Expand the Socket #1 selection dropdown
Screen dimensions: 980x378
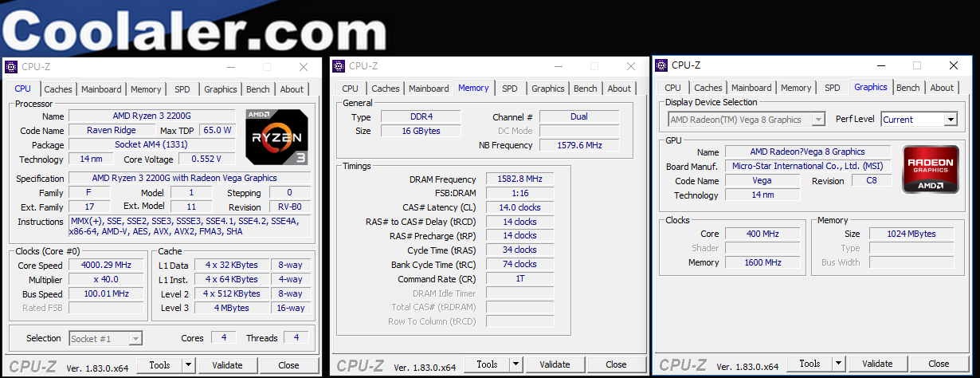(135, 339)
